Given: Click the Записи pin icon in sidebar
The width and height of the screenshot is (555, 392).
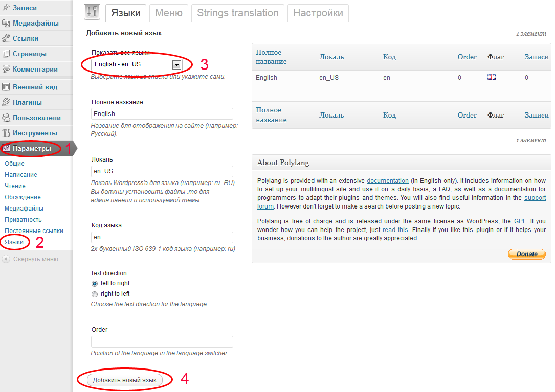Looking at the screenshot, I should 6,8.
